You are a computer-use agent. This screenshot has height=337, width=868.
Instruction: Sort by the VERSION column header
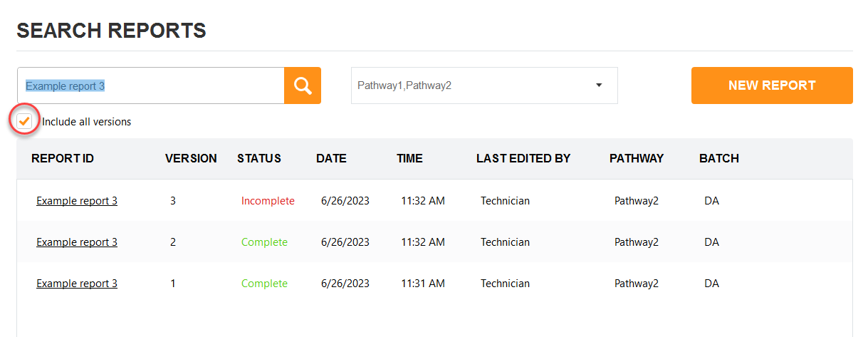click(x=191, y=158)
